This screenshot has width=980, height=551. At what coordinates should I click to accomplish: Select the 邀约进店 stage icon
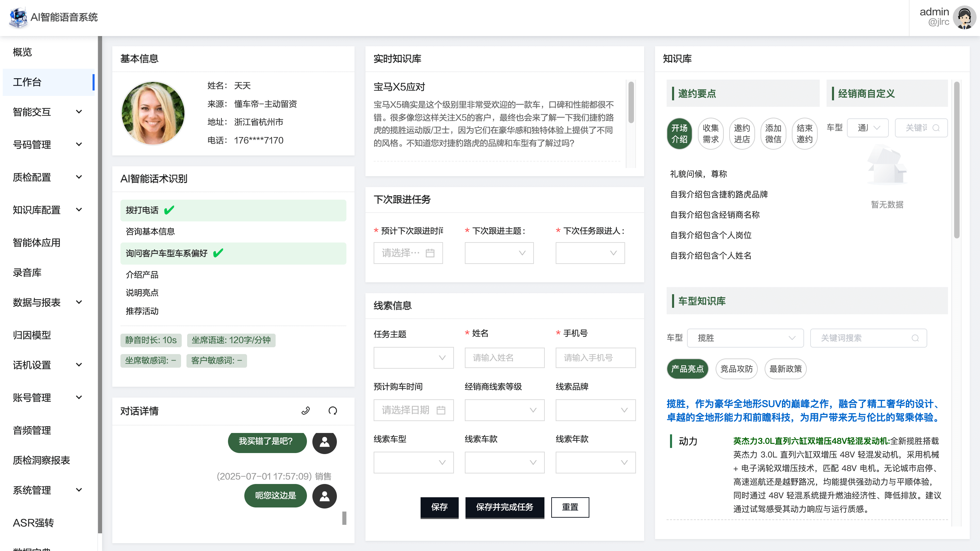coord(742,133)
